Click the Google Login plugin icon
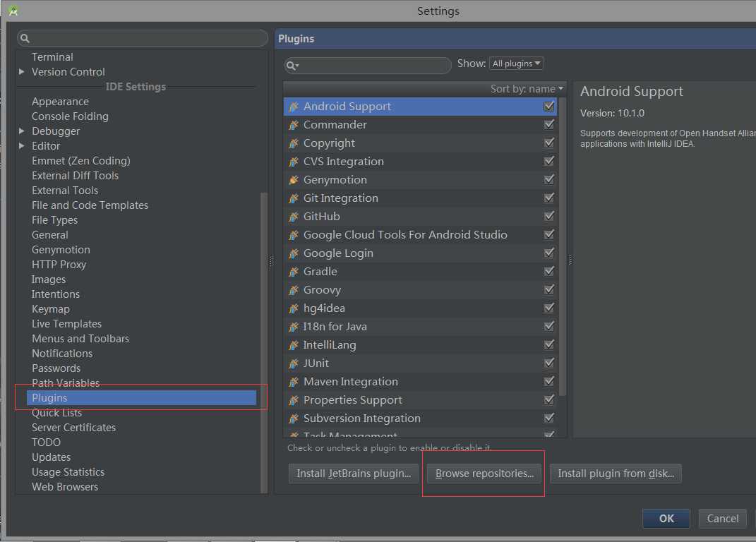 (x=294, y=253)
